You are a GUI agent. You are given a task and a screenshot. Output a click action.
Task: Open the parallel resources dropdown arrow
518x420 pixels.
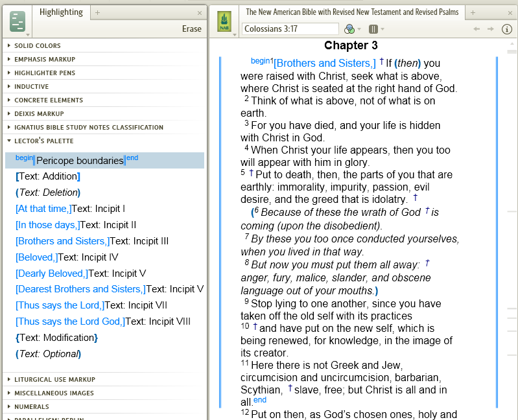tap(383, 29)
